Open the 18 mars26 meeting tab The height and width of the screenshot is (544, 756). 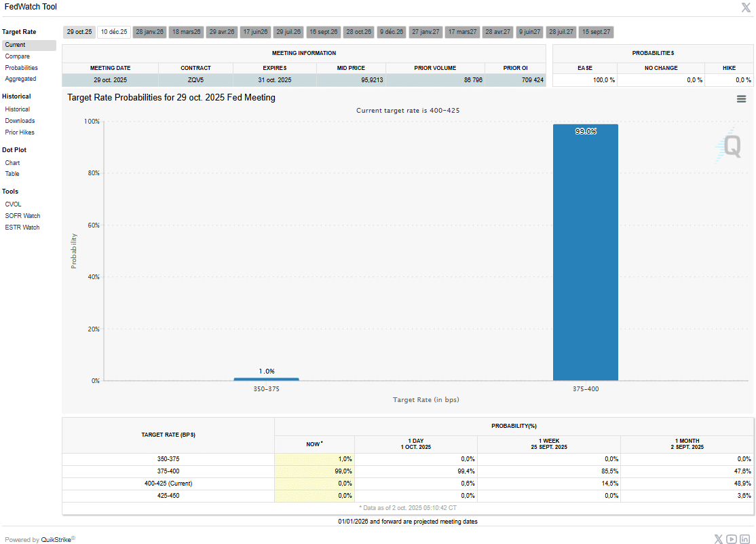pos(186,32)
